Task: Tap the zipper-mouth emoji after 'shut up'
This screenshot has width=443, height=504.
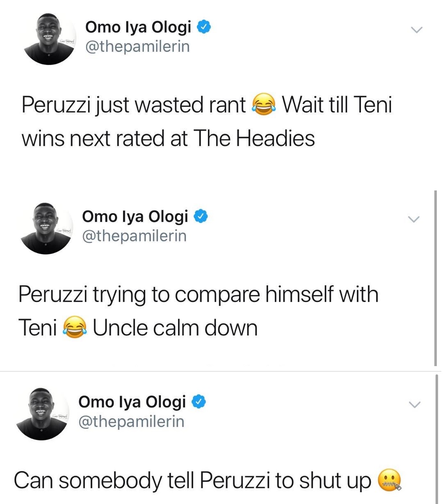Action: (389, 481)
